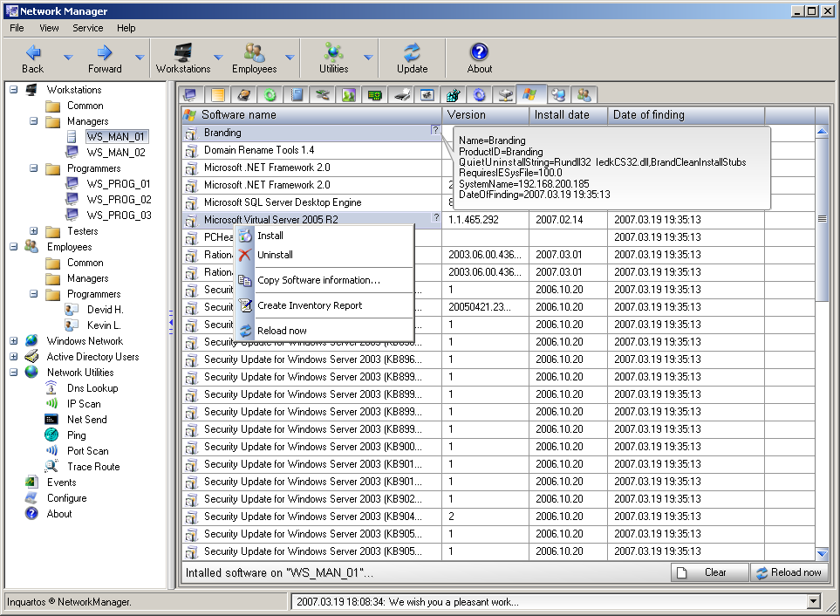This screenshot has height=616, width=840.
Task: Open the File menu
Action: point(17,28)
